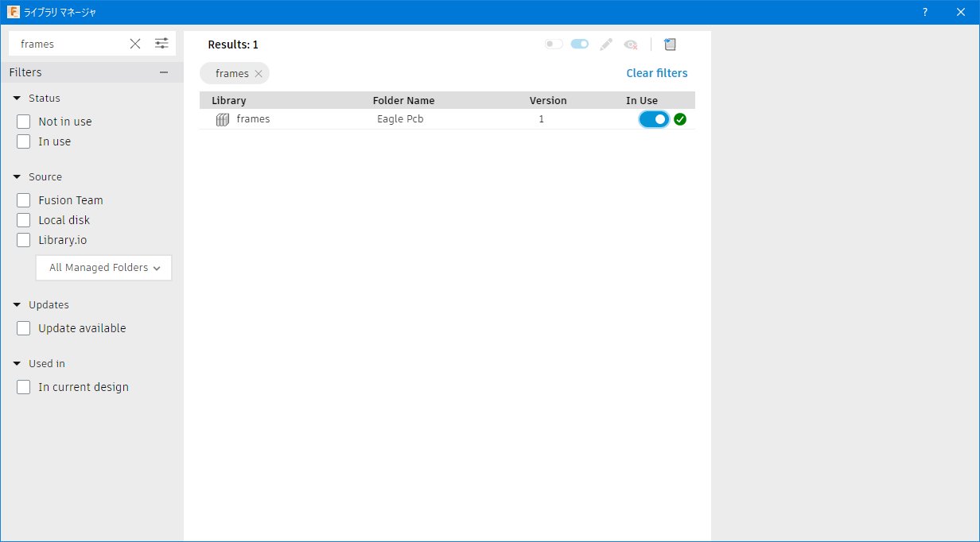Sort by the Folder Name column header

coord(404,101)
